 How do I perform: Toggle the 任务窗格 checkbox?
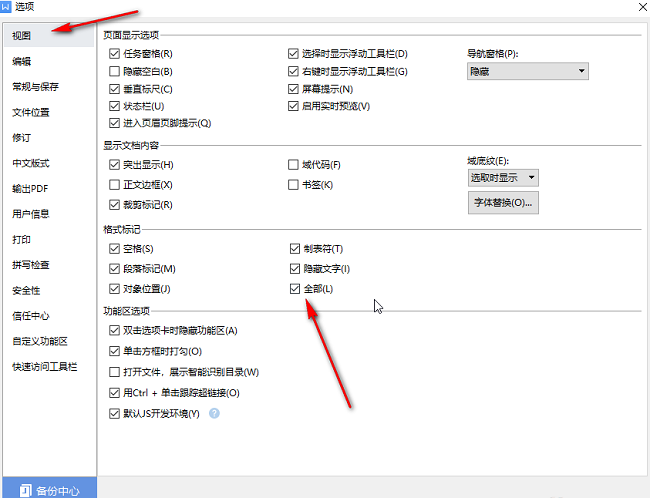click(x=115, y=53)
